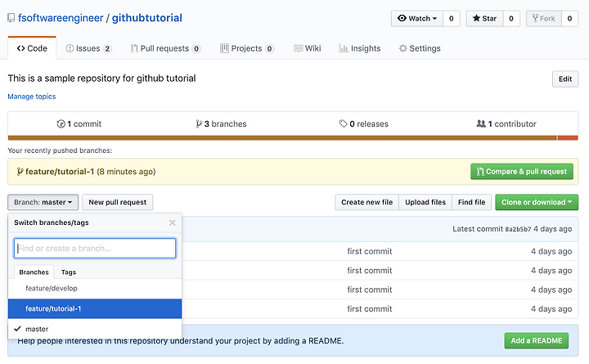Click the commit history icon beside 1 commit
The image size is (589, 364).
(x=61, y=124)
